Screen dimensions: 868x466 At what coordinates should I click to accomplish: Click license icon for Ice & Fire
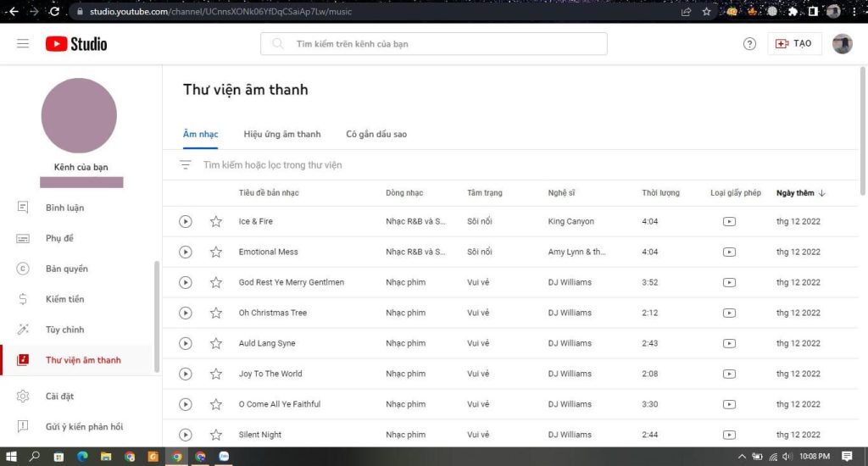pyautogui.click(x=729, y=221)
